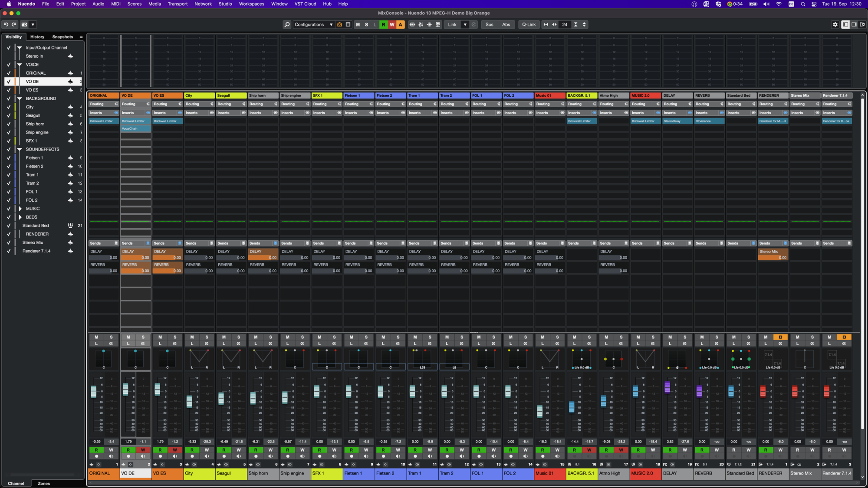Open the Configurations dropdown
Screen dimensions: 868x488
click(313, 25)
